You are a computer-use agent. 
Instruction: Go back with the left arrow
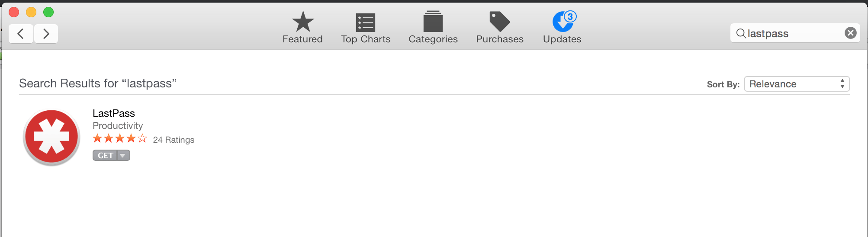pyautogui.click(x=21, y=33)
